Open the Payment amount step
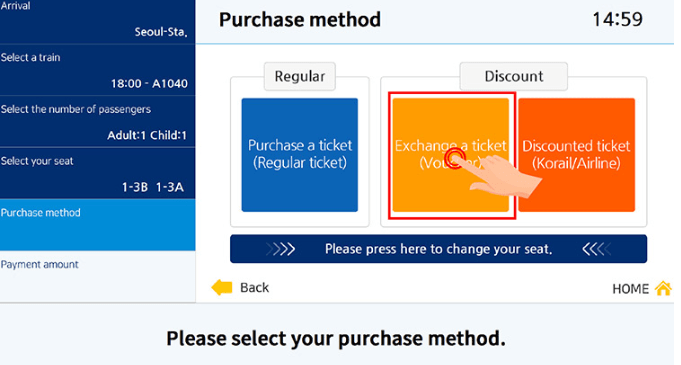681x365 pixels. (x=97, y=277)
